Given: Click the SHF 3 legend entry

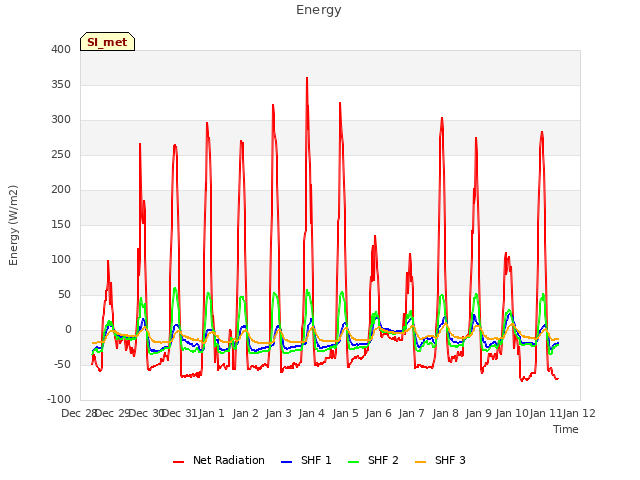Looking at the screenshot, I should pyautogui.click(x=440, y=460).
